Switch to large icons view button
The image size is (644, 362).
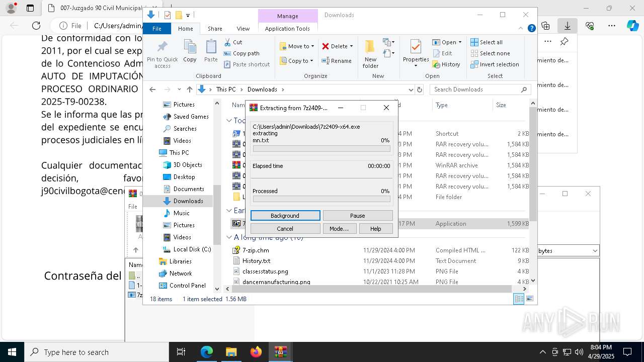529,299
